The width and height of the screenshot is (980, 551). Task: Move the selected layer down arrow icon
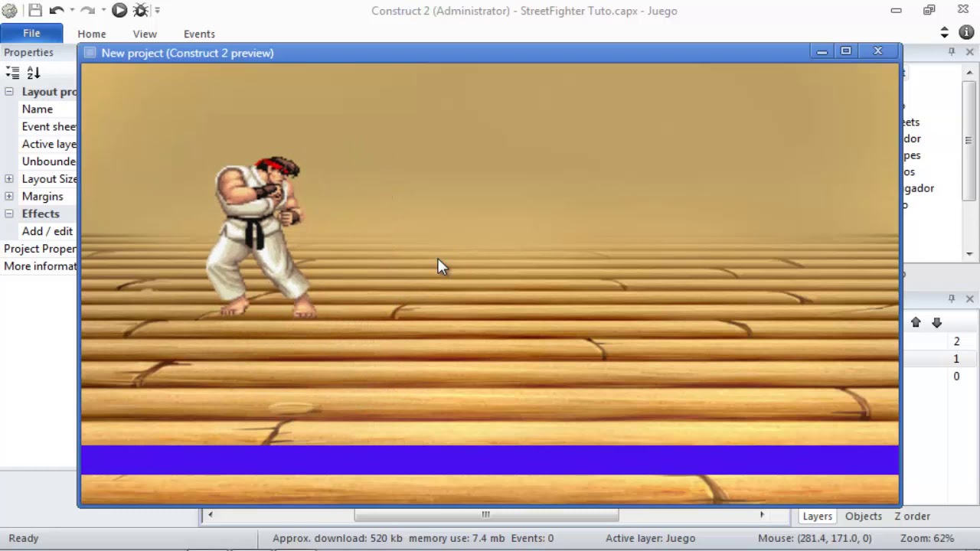tap(936, 323)
